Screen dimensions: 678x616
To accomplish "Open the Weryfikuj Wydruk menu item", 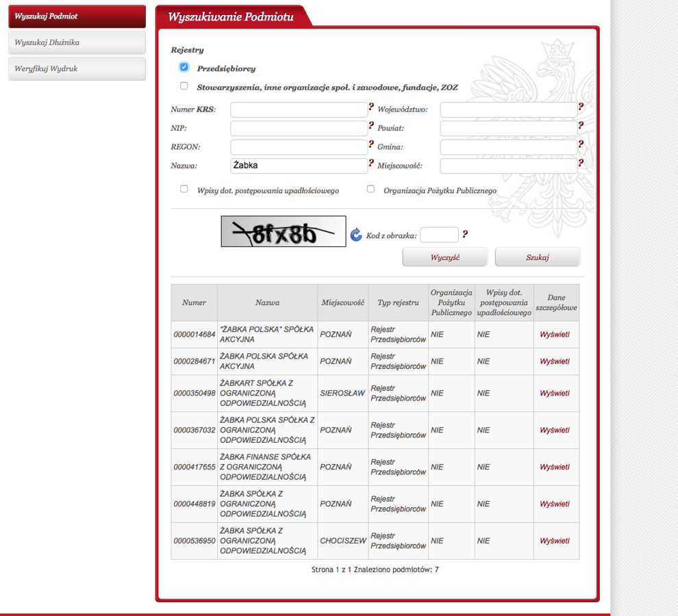I will [77, 68].
